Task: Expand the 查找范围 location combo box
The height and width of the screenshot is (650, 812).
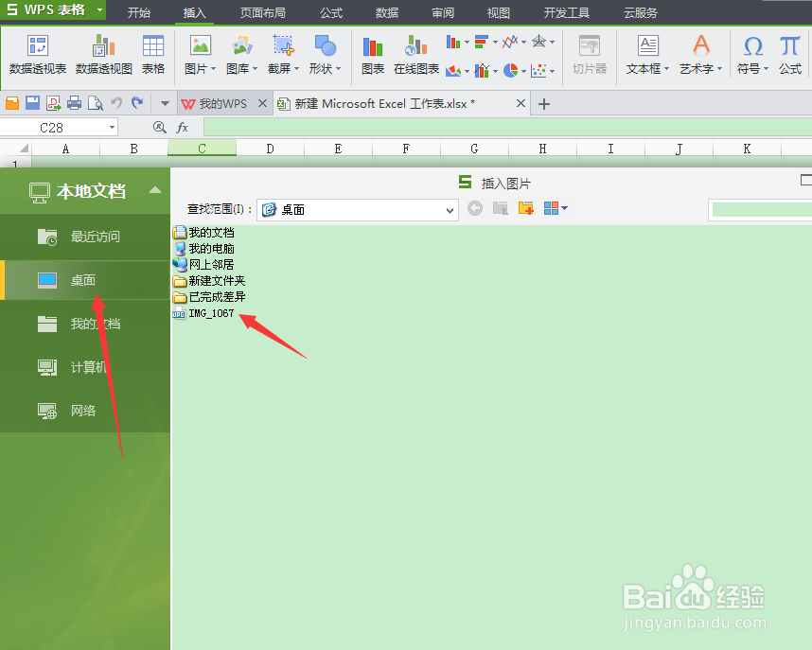Action: coord(450,210)
